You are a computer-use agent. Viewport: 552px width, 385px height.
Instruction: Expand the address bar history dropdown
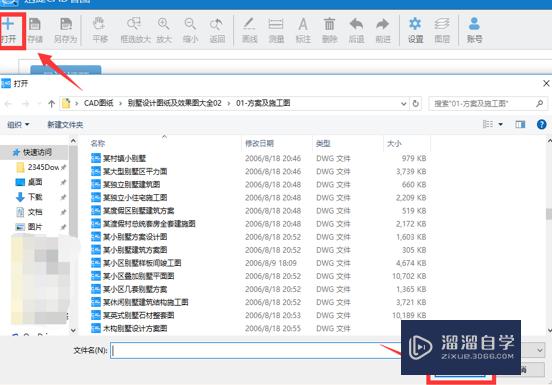click(x=403, y=104)
